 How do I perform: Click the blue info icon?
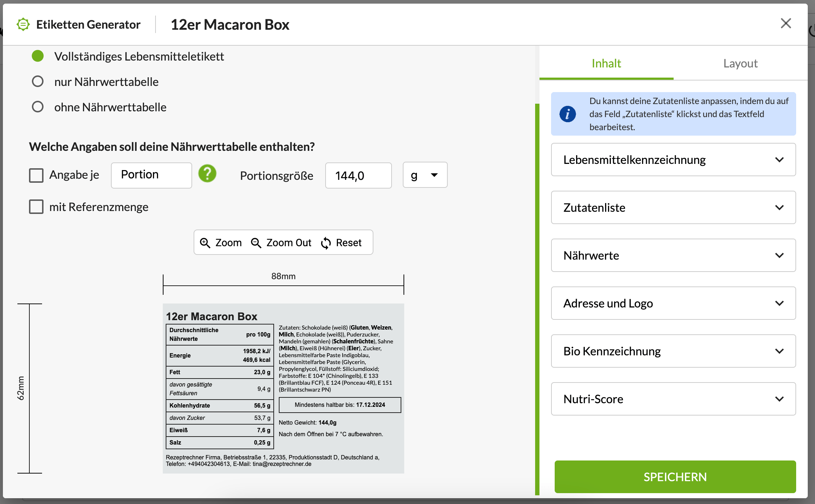tap(568, 114)
